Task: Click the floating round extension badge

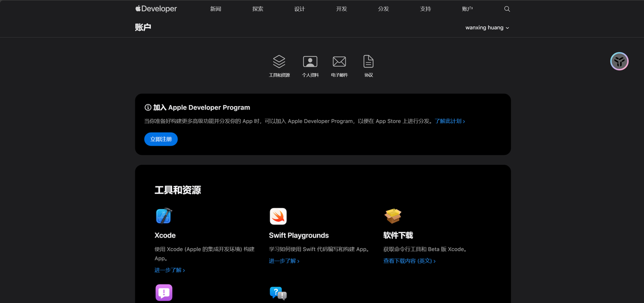Action: (619, 61)
